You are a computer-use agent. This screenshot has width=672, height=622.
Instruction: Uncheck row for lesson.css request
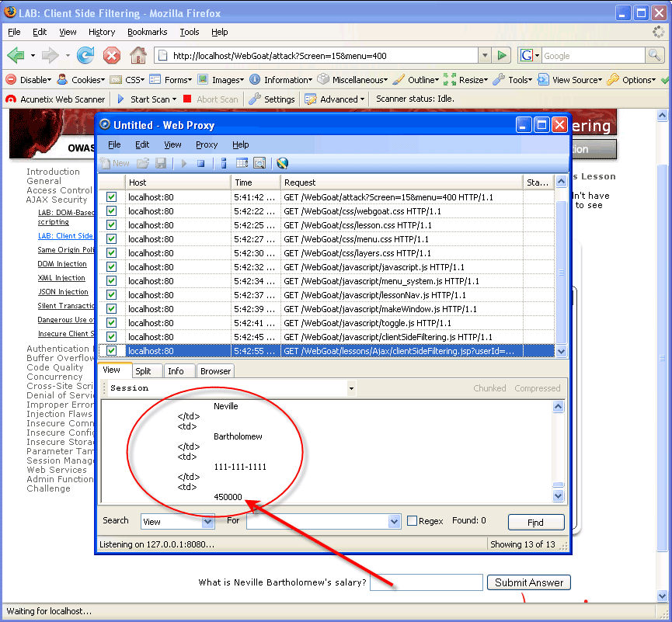[x=111, y=225]
